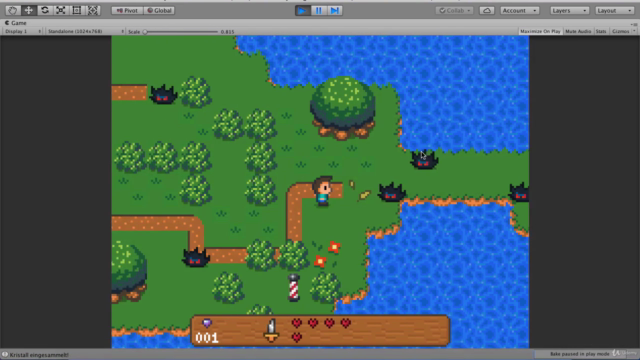640x360 pixels.
Task: Open the Display 1 dropdown
Action: click(x=22, y=31)
